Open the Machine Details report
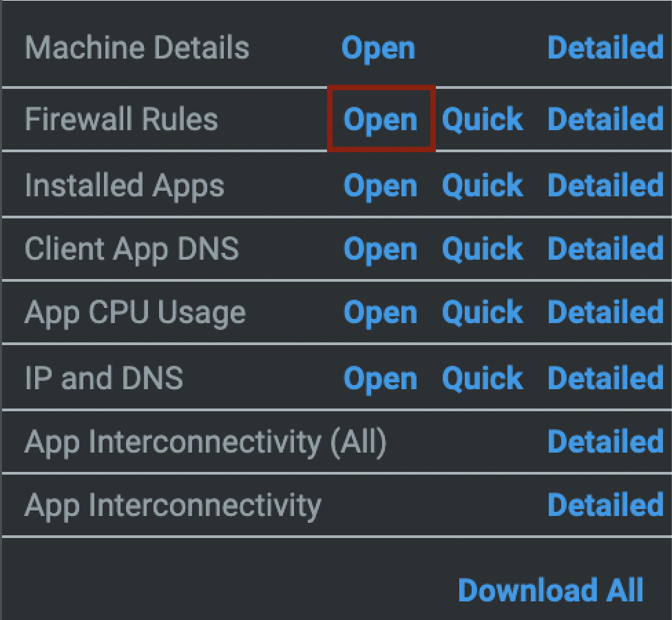 click(x=379, y=48)
